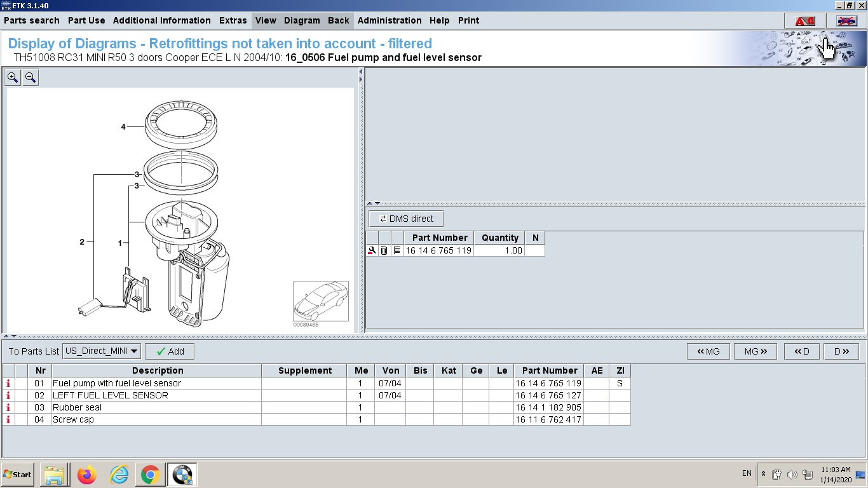Open the Firefox browser from the taskbar
Screen dimensions: 868x488
86,475
